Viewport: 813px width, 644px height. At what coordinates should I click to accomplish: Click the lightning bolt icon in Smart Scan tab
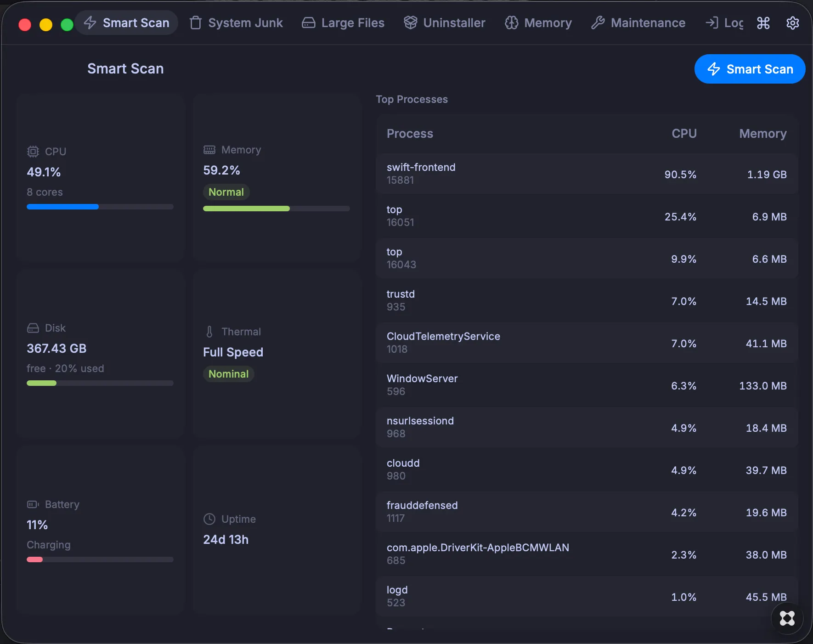coord(90,23)
